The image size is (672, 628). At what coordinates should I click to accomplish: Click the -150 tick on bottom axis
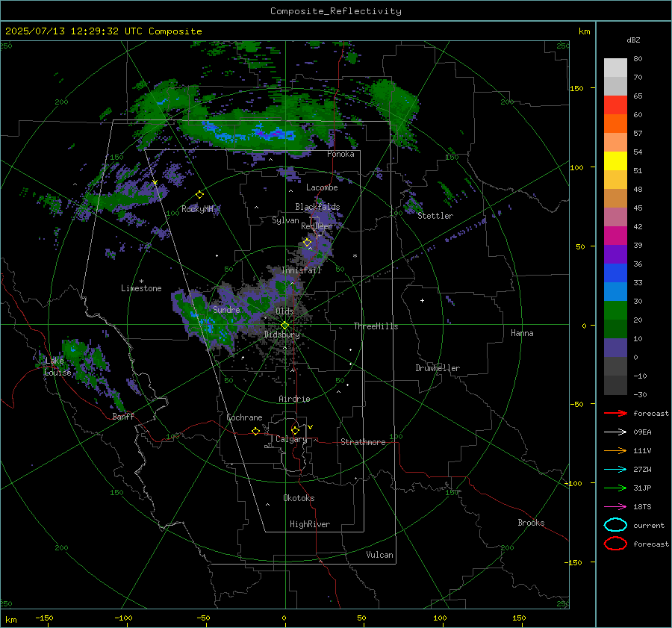44,618
